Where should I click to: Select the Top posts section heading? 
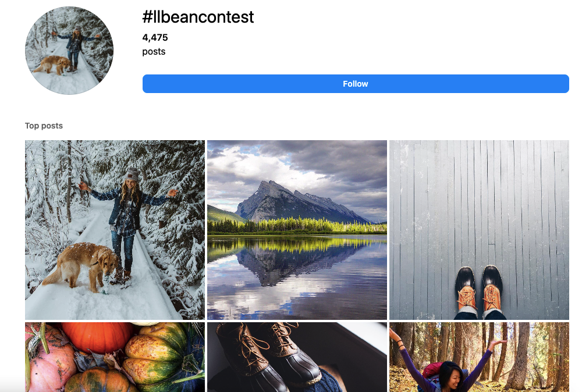tap(44, 126)
